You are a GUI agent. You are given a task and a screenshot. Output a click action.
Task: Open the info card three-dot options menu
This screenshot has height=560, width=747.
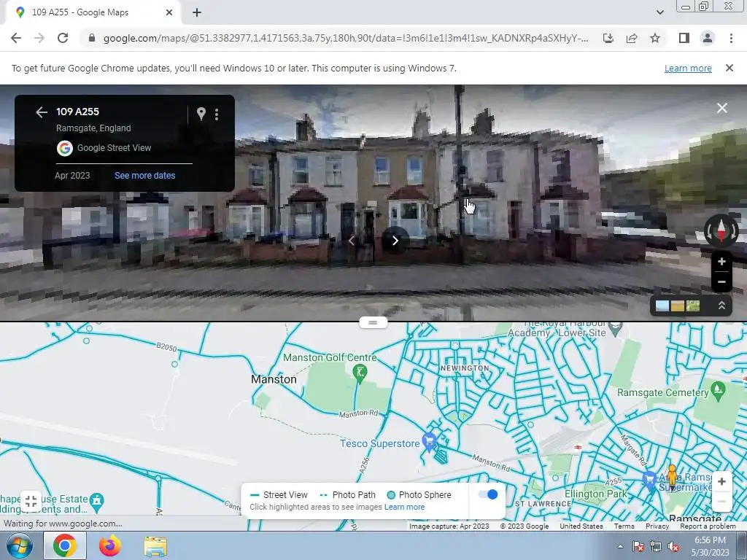[217, 114]
